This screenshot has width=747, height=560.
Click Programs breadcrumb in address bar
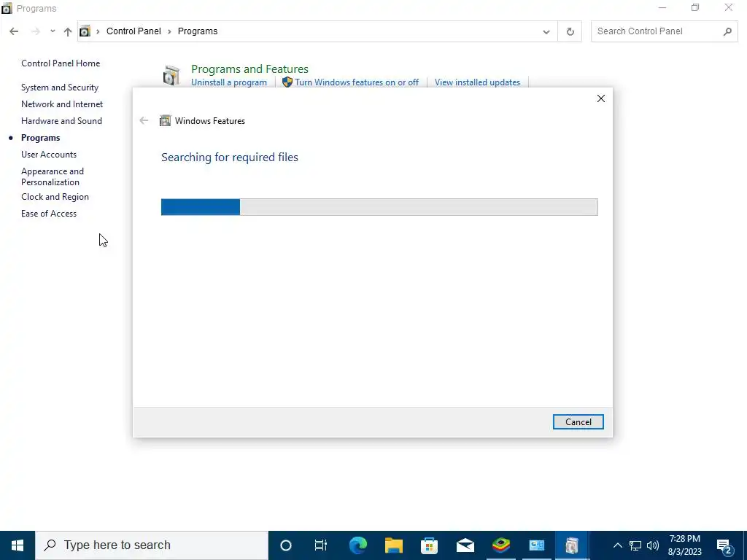tap(197, 31)
